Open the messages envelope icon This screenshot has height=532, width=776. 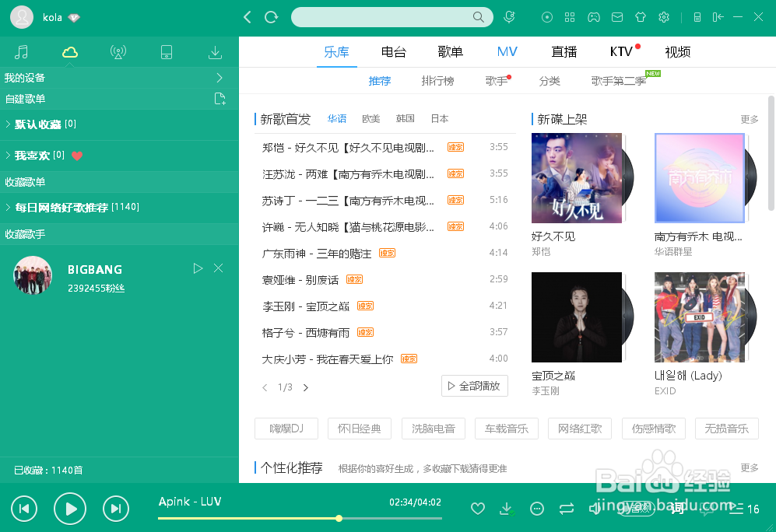[617, 17]
